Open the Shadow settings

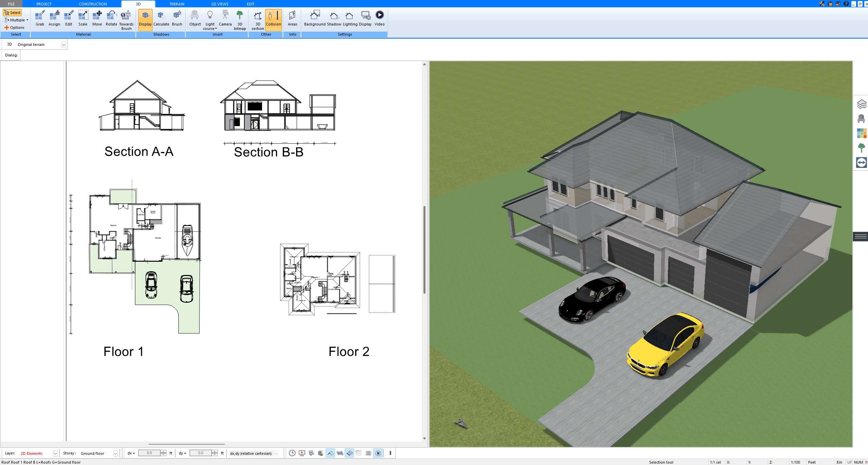coord(333,19)
